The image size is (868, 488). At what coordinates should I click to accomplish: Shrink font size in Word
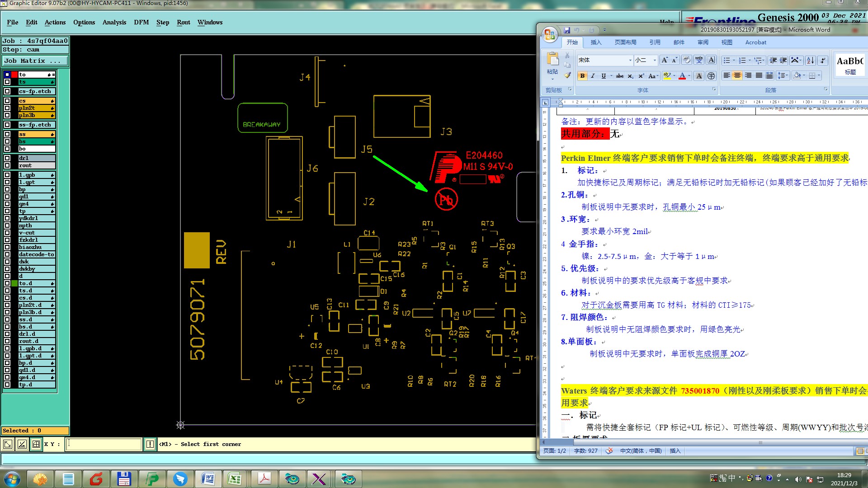coord(674,60)
